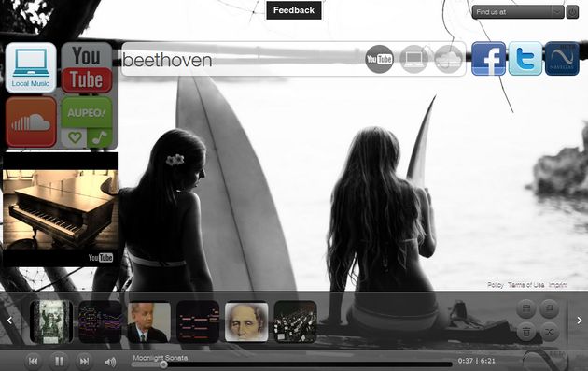Skip to the next track
This screenshot has height=371, width=588.
(x=84, y=362)
